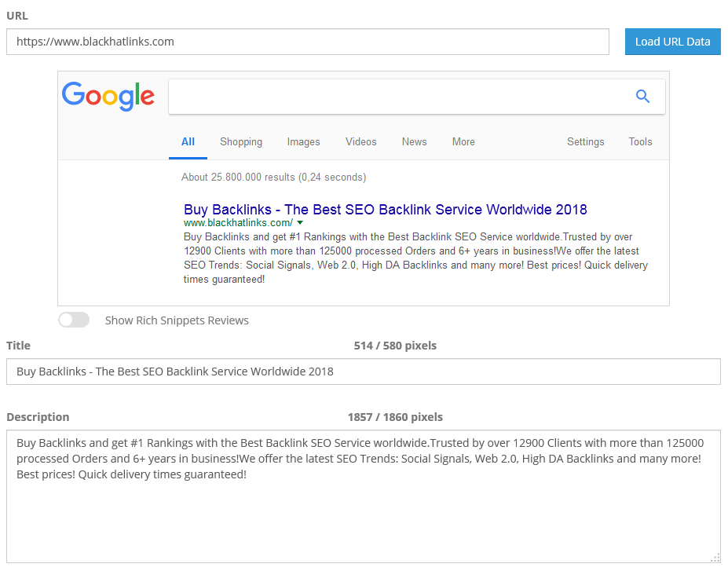Go to the News tab
The width and height of the screenshot is (728, 571).
(x=414, y=142)
